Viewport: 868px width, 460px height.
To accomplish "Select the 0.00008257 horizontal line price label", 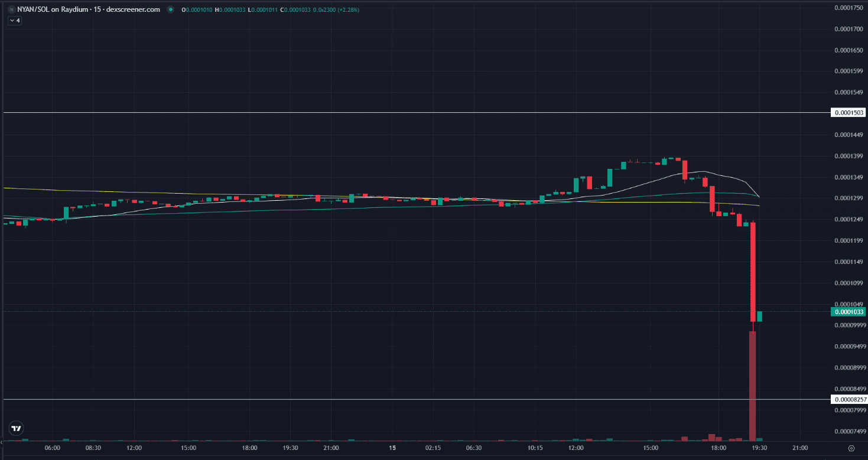I will 849,400.
